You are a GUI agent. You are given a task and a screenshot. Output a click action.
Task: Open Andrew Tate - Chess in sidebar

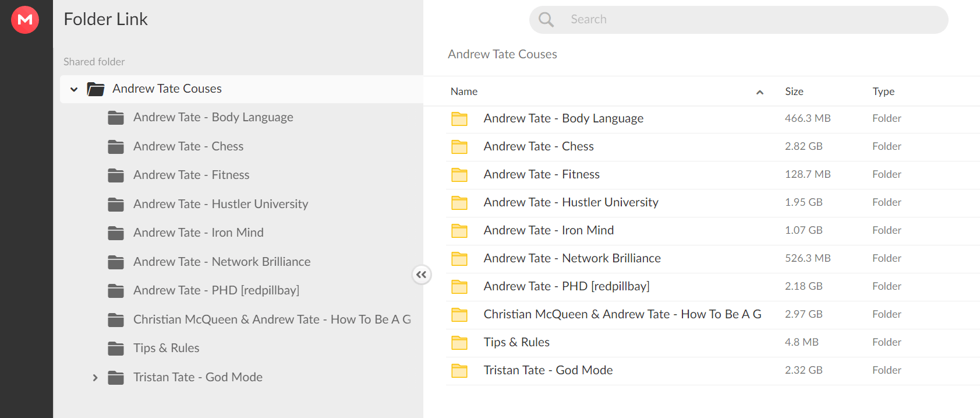pos(188,146)
